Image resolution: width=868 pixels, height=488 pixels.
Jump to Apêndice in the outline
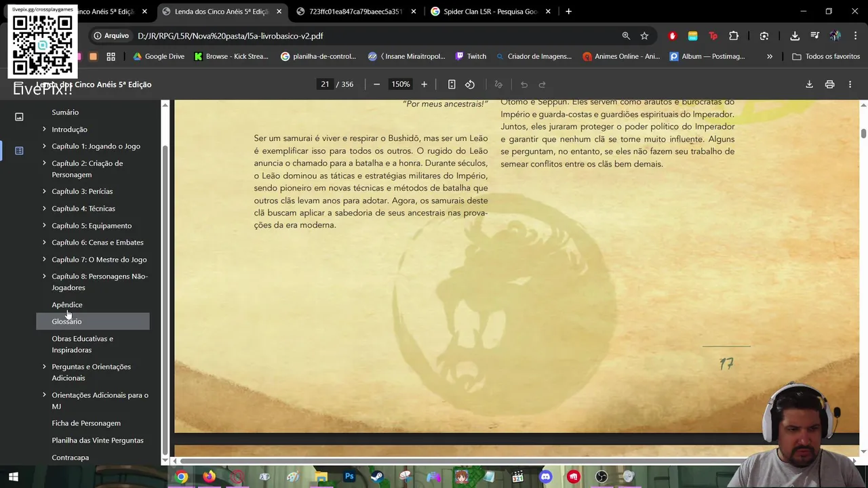click(x=67, y=304)
